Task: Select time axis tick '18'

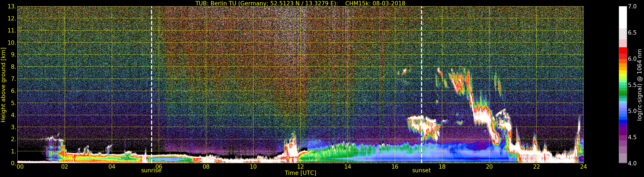Action: tap(442, 167)
